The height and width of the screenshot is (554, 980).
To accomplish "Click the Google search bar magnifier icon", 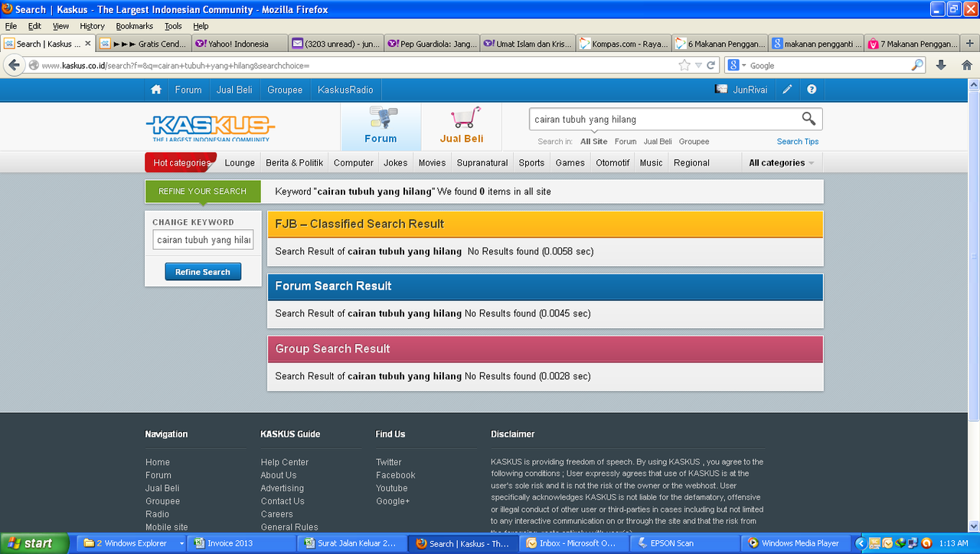I will 917,65.
